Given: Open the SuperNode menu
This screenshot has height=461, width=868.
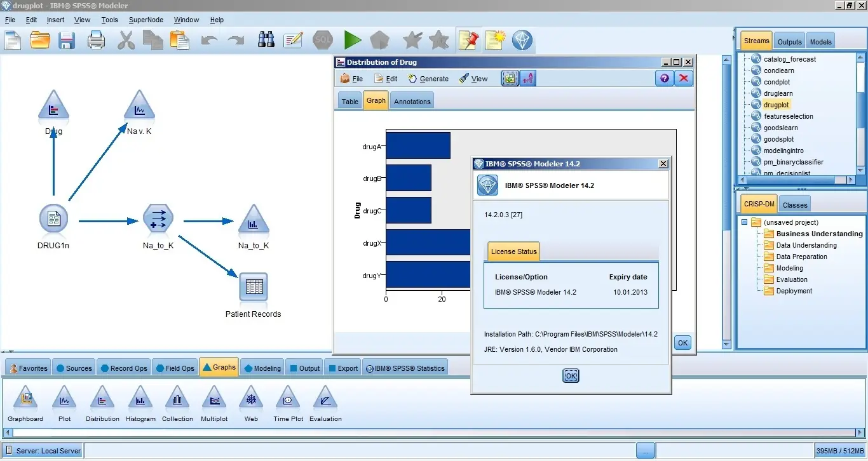Looking at the screenshot, I should [147, 20].
